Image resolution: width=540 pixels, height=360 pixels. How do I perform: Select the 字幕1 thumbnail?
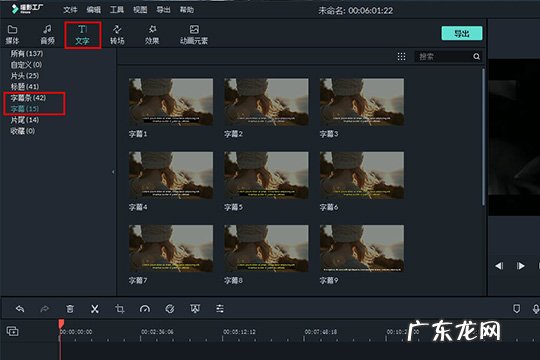point(171,102)
